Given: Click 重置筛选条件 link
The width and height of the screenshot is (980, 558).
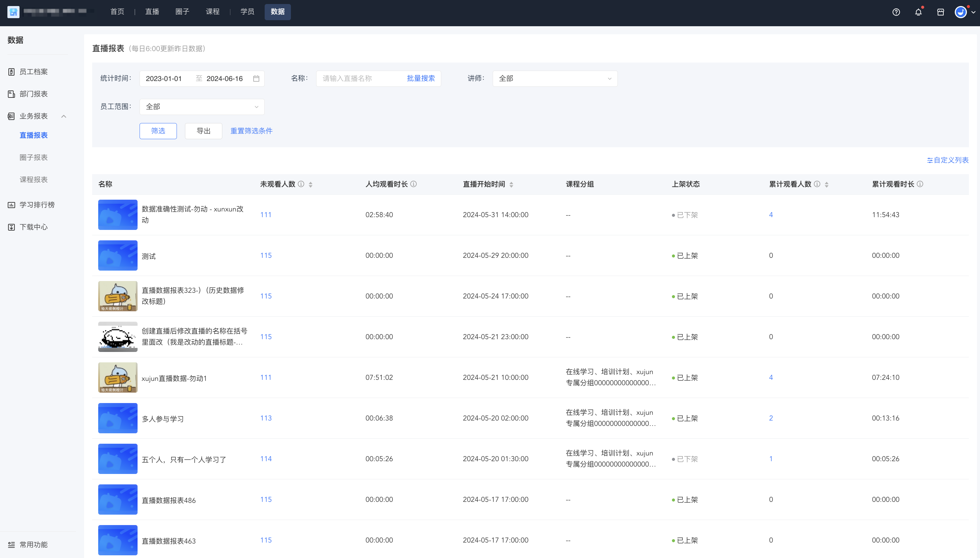Looking at the screenshot, I should [x=252, y=131].
